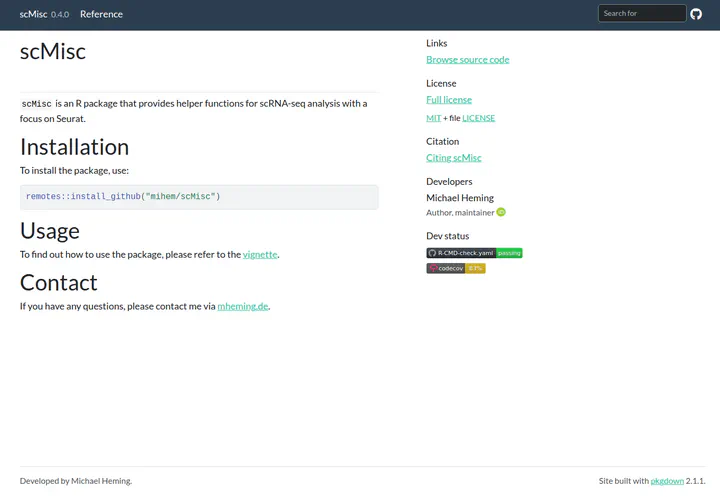Screen dimensions: 720x497
Task: Open the Reference menu item in navbar
Action: tap(101, 14)
